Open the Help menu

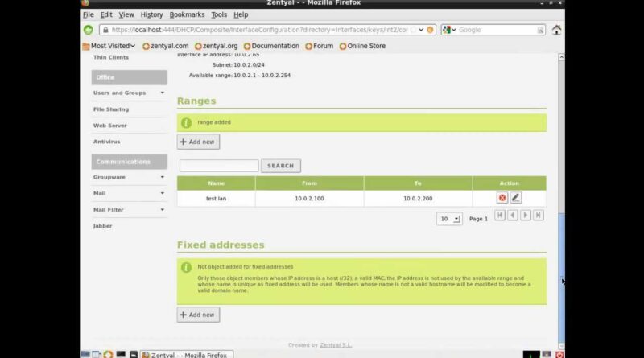241,14
